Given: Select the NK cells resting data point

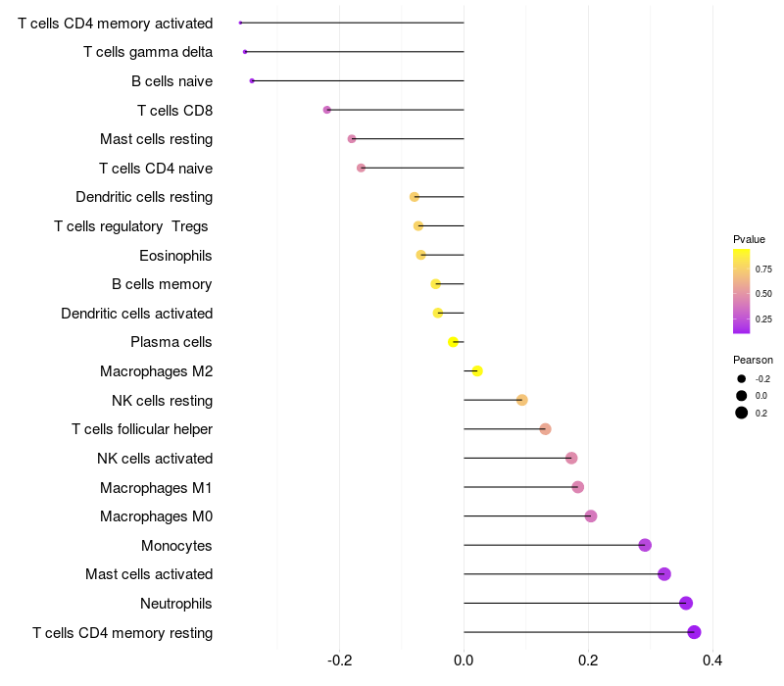Looking at the screenshot, I should pos(522,400).
